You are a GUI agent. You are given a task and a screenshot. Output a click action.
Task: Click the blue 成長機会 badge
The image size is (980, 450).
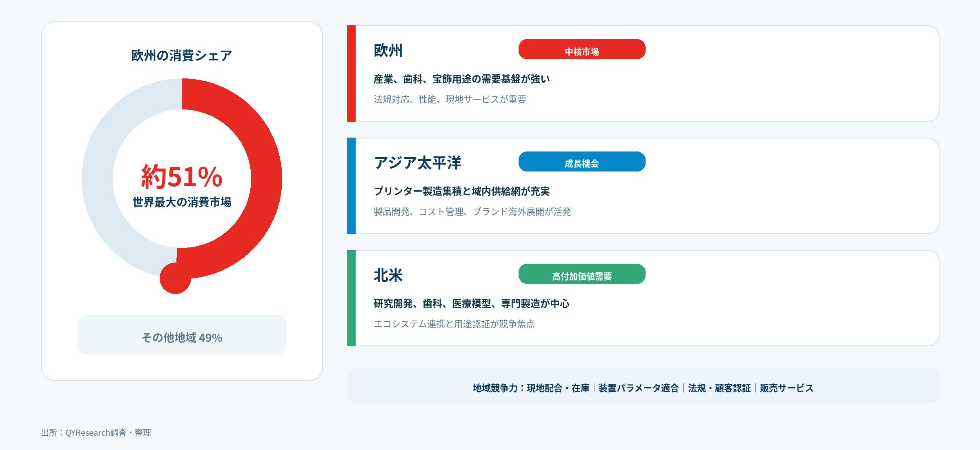tap(582, 162)
